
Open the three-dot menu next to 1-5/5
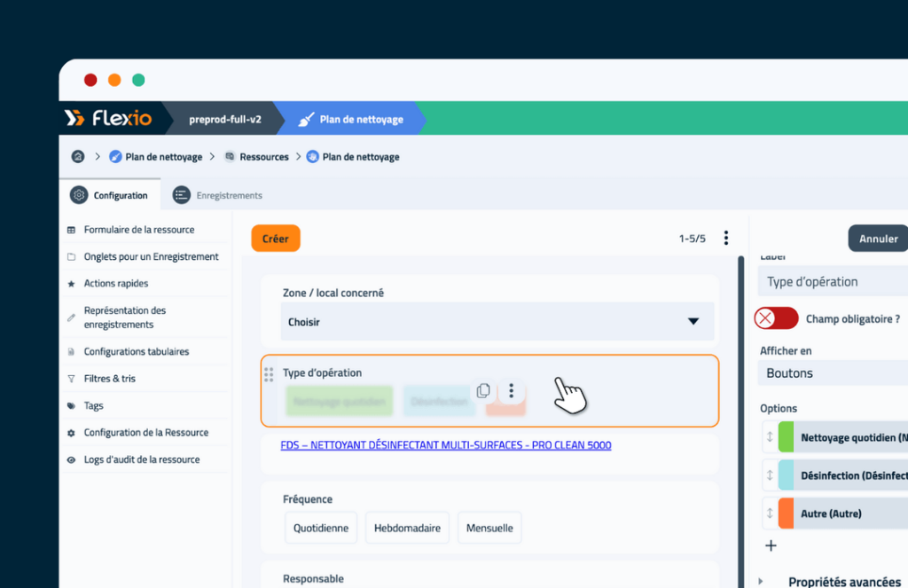726,238
